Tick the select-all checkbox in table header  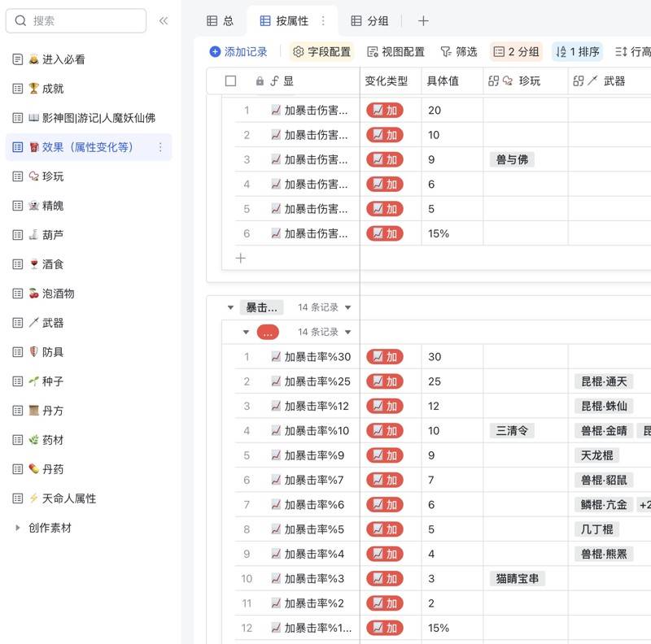pyautogui.click(x=230, y=81)
